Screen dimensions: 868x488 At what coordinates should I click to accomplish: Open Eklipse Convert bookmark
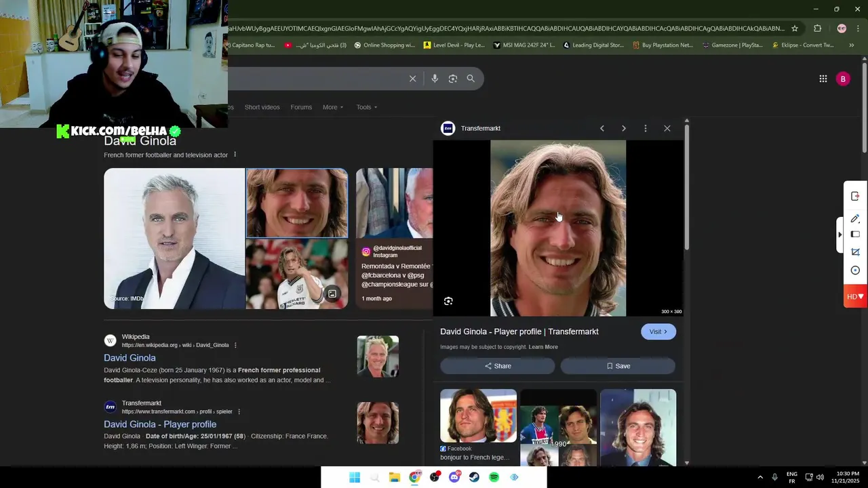point(803,45)
